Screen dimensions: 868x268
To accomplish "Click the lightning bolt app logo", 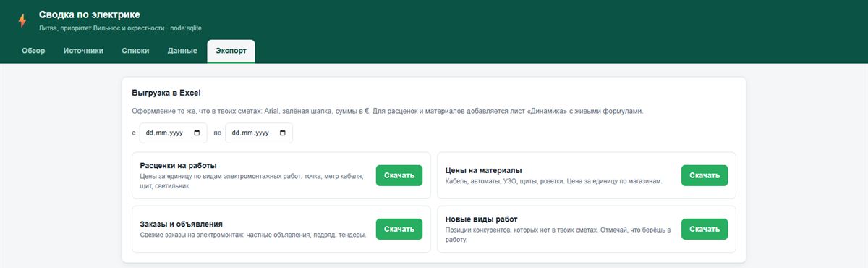I will click(x=22, y=20).
